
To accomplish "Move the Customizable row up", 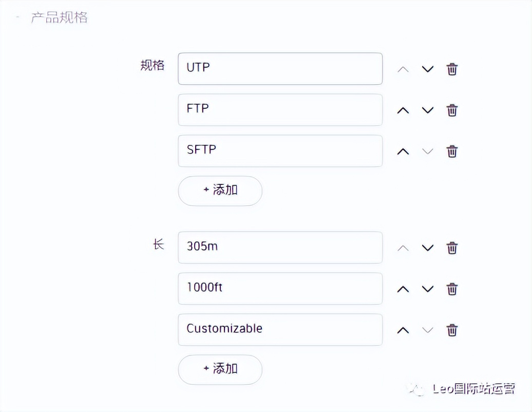I will tap(403, 330).
